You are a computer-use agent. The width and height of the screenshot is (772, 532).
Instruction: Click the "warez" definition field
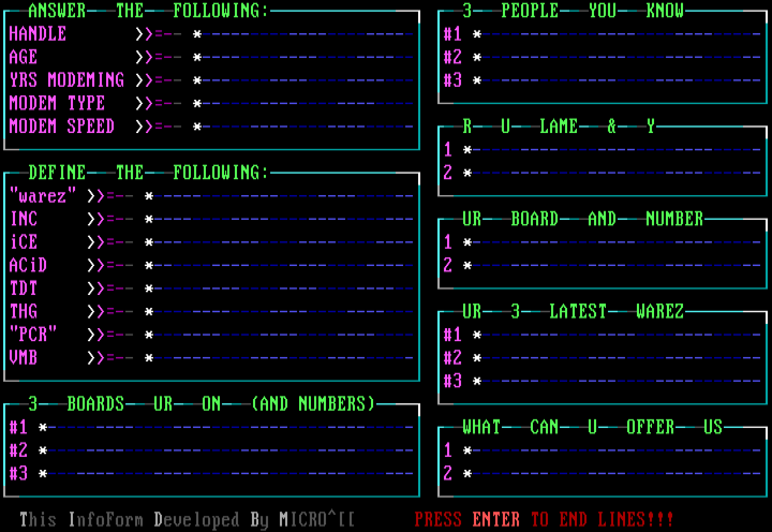(x=284, y=196)
